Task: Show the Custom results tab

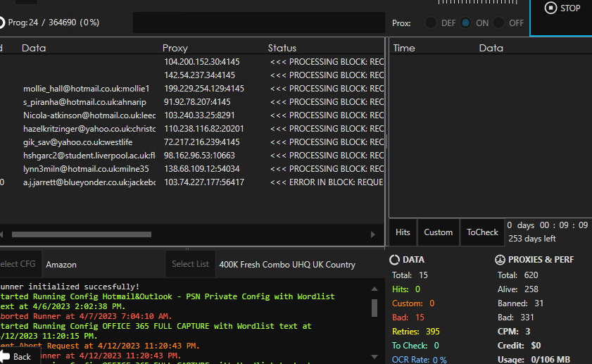Action: pos(438,232)
